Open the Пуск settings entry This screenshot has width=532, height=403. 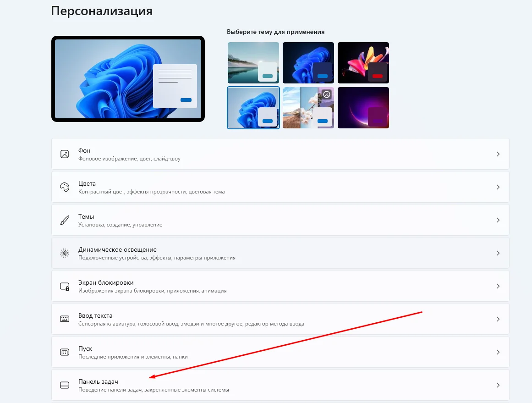pos(86,348)
